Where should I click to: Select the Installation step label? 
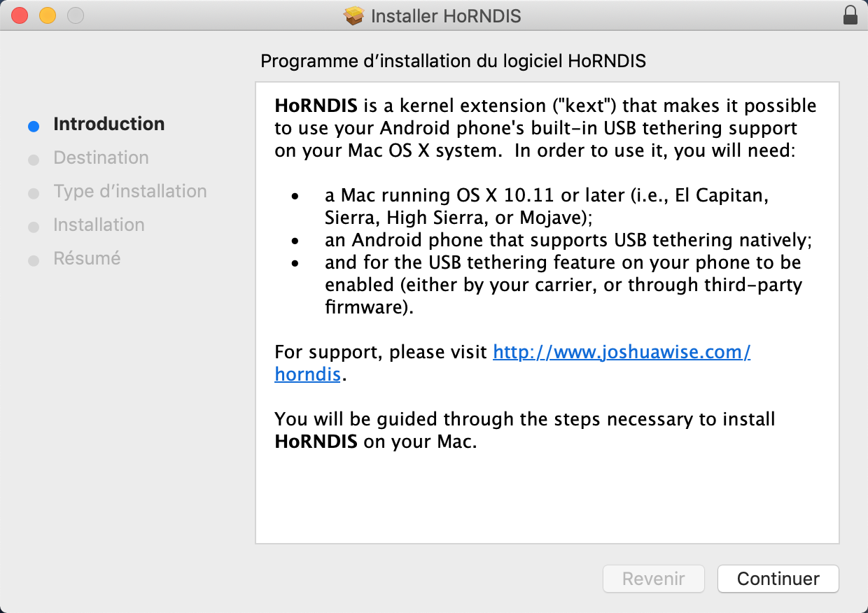(99, 225)
